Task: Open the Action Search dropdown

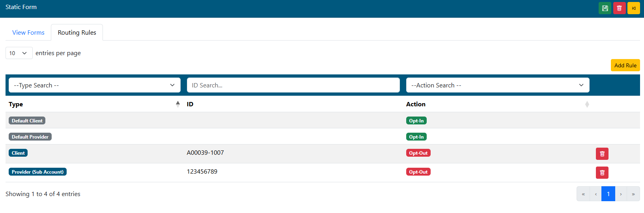Action: click(497, 85)
